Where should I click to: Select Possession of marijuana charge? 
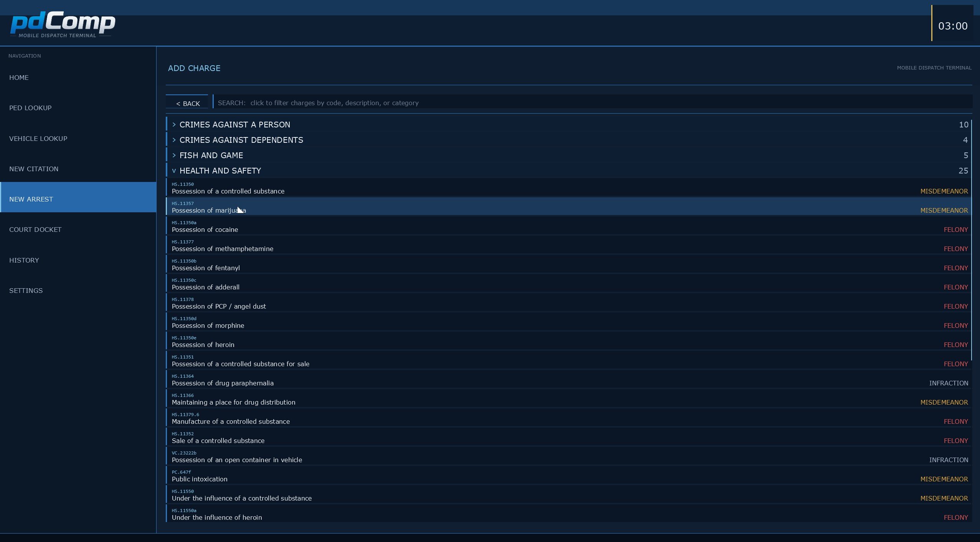pos(569,207)
